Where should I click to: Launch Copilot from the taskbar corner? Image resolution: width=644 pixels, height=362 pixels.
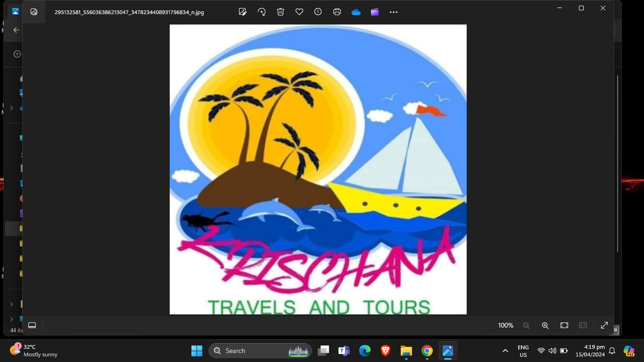click(629, 351)
